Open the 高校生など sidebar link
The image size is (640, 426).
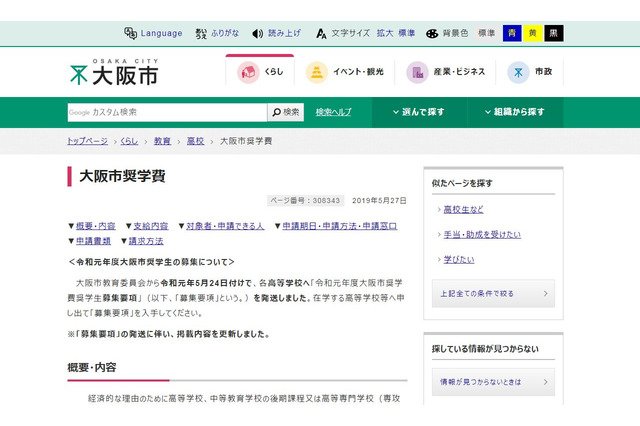pyautogui.click(x=463, y=210)
